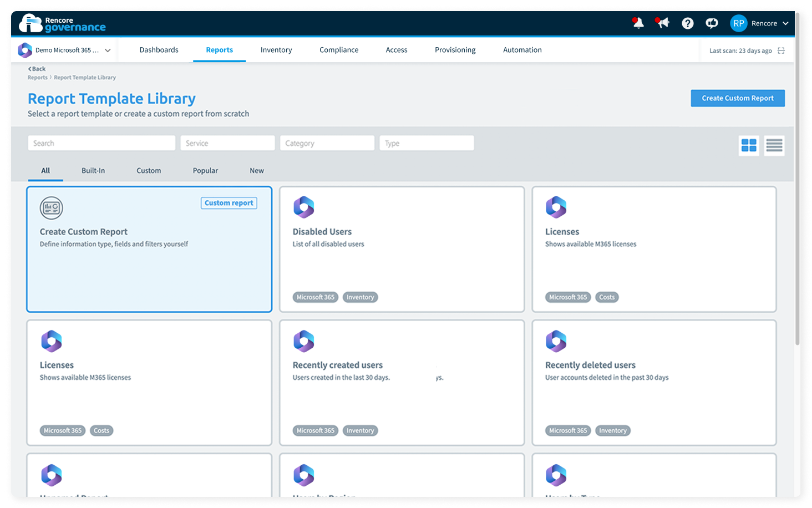Select the Custom tab
This screenshot has width=812, height=508.
click(x=149, y=171)
